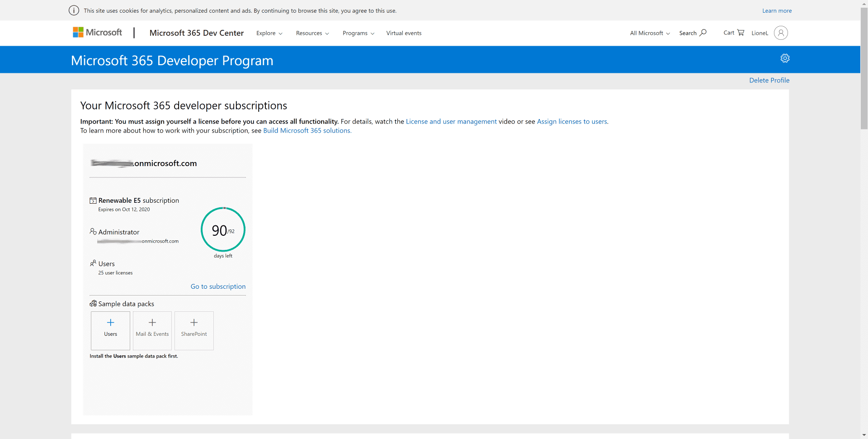The height and width of the screenshot is (439, 868).
Task: Click the Sample data packs icon
Action: point(93,304)
